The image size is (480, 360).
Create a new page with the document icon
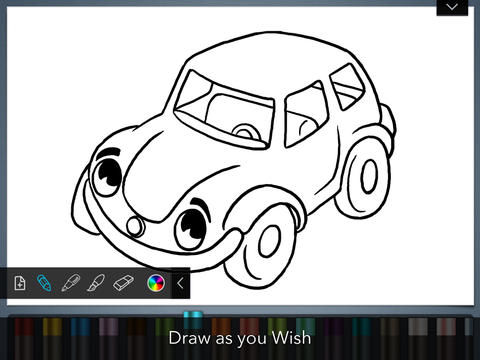click(20, 283)
